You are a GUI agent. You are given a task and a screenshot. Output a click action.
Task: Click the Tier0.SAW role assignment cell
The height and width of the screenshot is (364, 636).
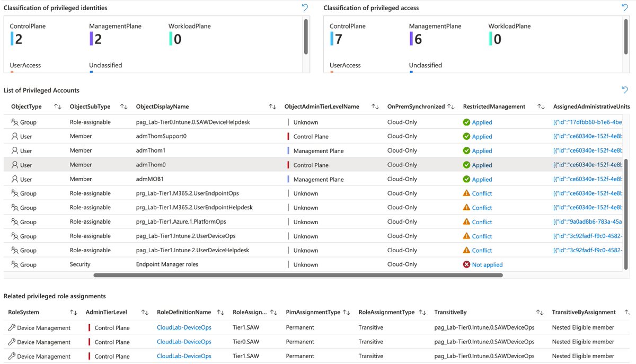(246, 342)
